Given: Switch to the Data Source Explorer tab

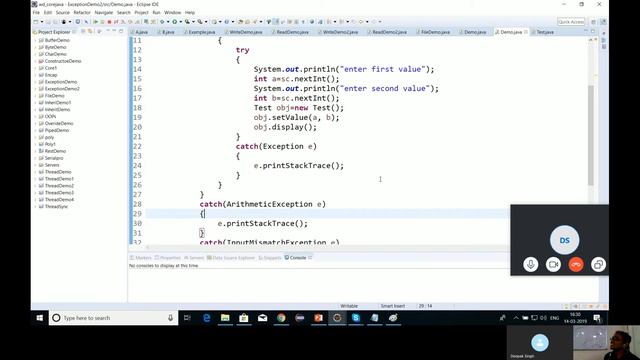Looking at the screenshot, I should point(231,258).
